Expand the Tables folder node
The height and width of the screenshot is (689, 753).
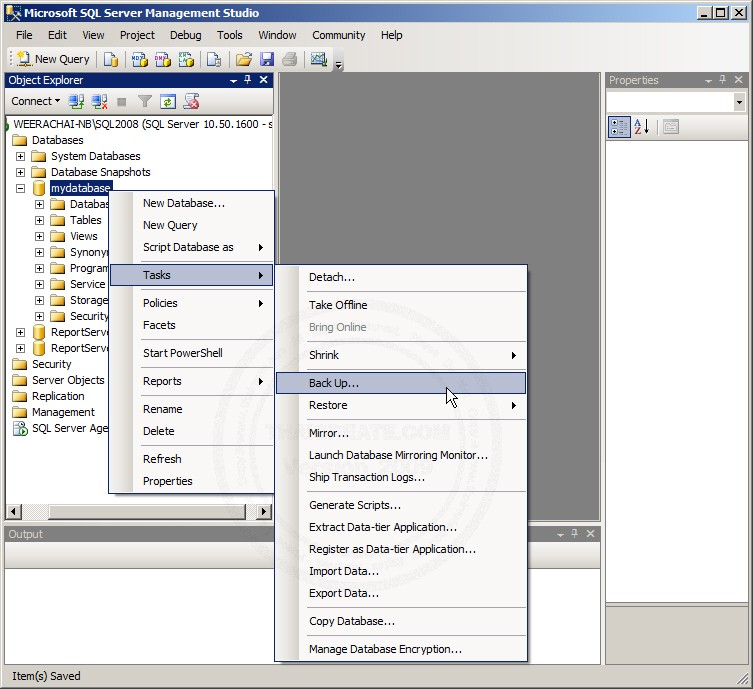[x=39, y=220]
